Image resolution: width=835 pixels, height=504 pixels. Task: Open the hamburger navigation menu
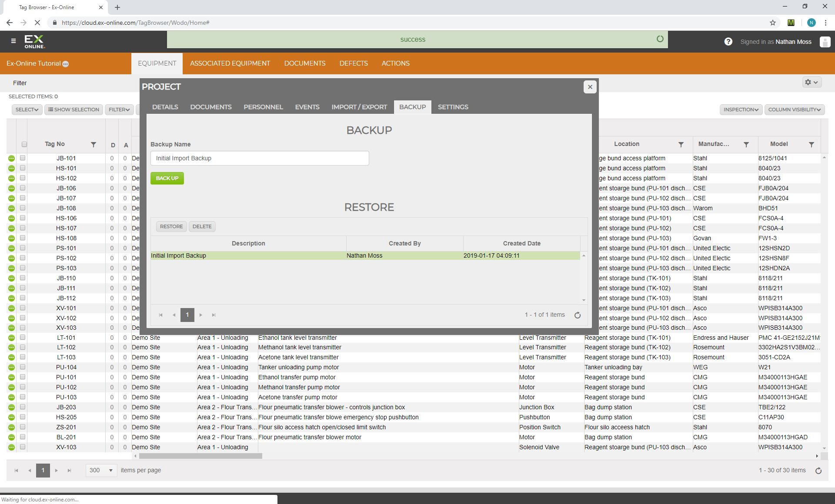tap(13, 41)
